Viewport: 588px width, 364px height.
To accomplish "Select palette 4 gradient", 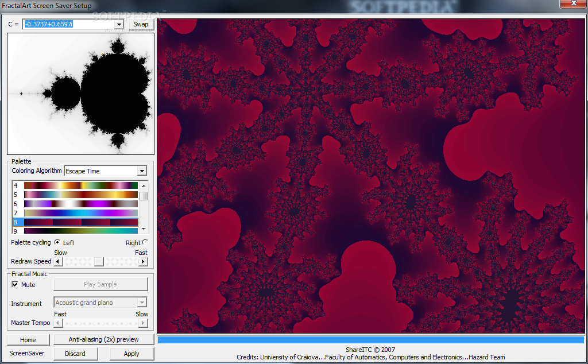I will point(80,185).
